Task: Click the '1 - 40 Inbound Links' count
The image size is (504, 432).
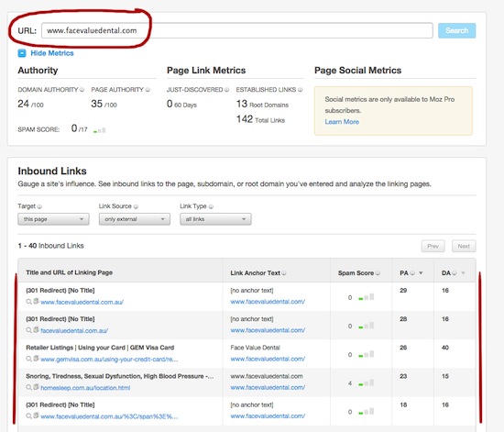Action: coord(50,246)
